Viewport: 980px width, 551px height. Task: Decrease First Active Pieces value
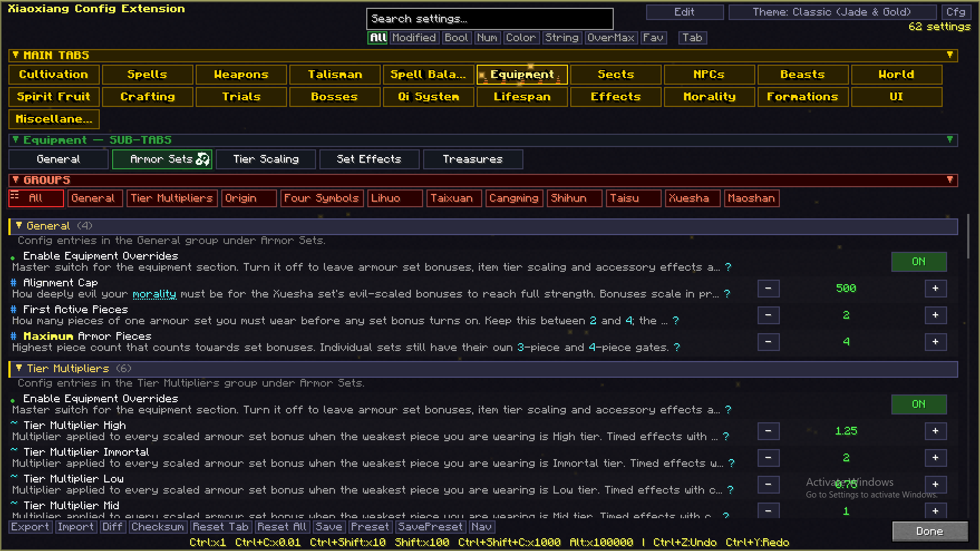point(768,315)
